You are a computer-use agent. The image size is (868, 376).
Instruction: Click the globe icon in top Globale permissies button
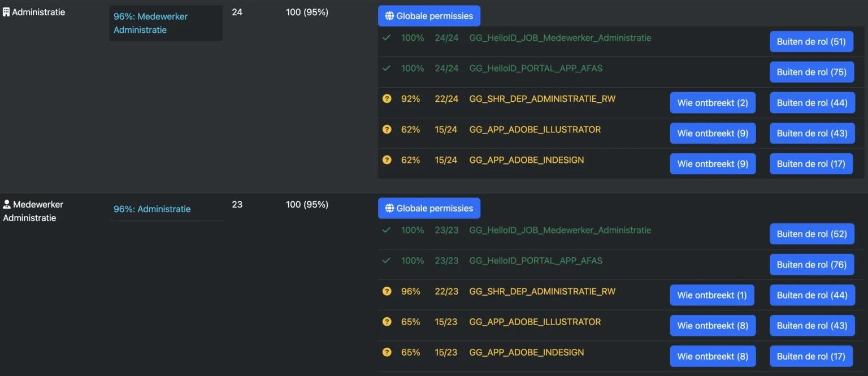pos(389,16)
